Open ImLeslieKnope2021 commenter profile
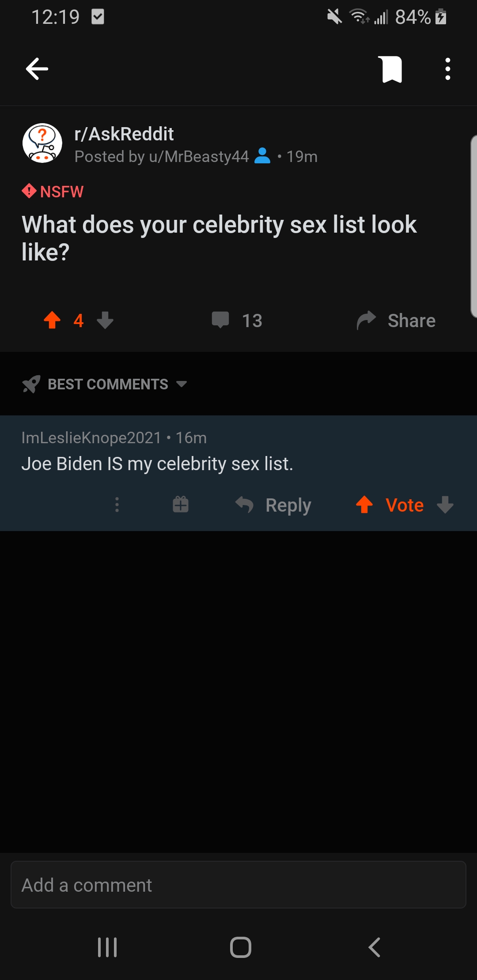The width and height of the screenshot is (477, 980). (91, 437)
